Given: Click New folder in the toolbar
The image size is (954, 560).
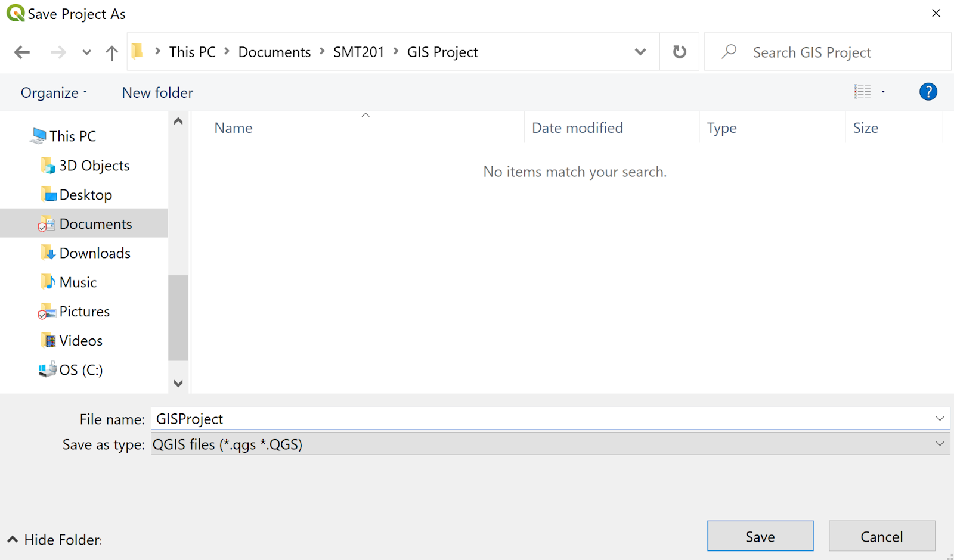Looking at the screenshot, I should point(157,93).
